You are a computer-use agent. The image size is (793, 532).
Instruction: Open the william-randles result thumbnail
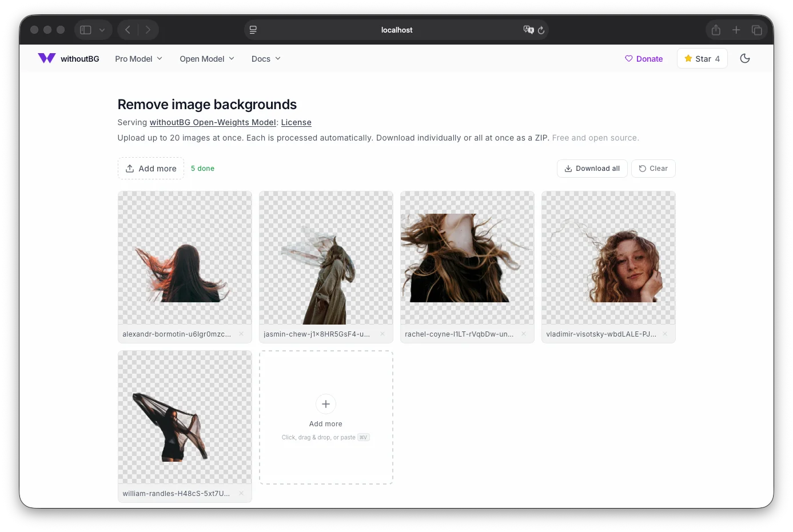(x=185, y=417)
